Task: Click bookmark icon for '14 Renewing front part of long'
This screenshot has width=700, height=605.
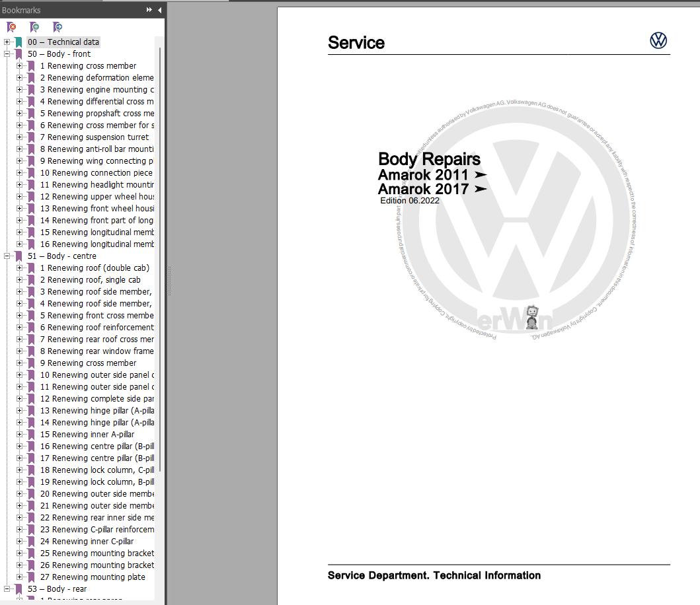Action: 31,221
